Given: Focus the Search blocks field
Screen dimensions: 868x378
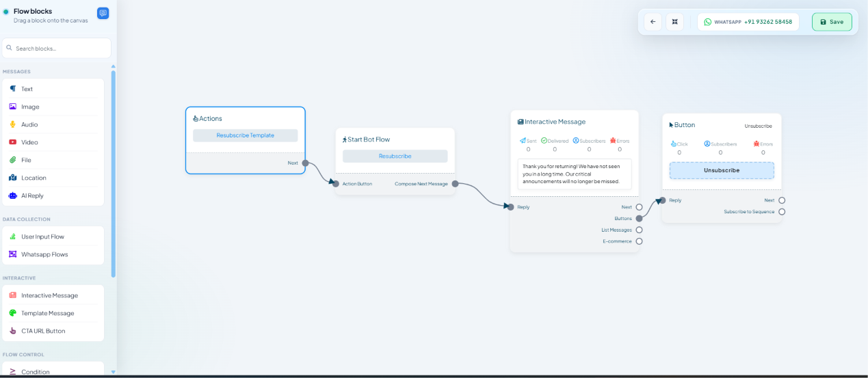Looking at the screenshot, I should tap(56, 48).
